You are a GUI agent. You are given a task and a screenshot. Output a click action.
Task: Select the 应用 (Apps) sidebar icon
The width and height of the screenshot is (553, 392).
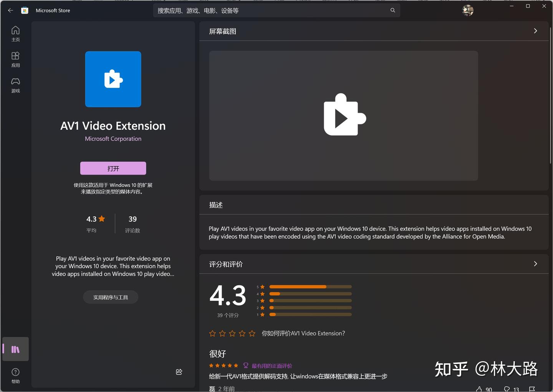coord(15,59)
